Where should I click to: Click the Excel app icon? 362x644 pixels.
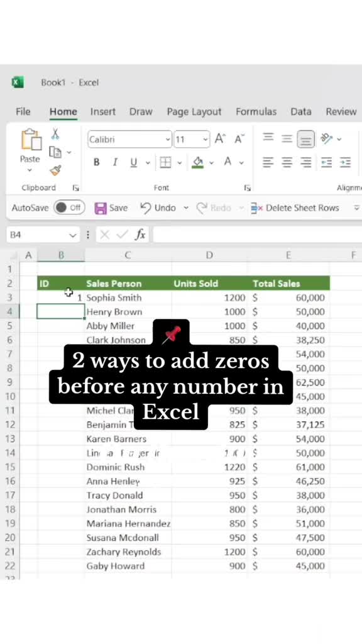click(17, 82)
